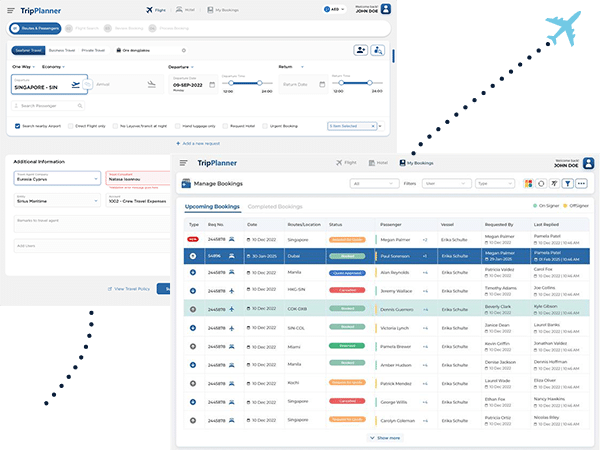Viewport: 600px width, 450px height.
Task: Expand the Dubai booking row plus icon
Action: tap(193, 256)
